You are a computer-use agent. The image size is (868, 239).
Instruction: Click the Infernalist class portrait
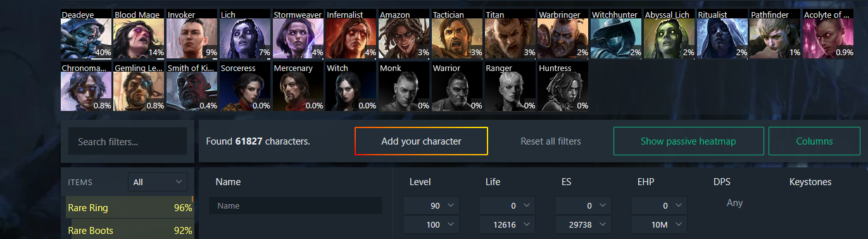(351, 34)
